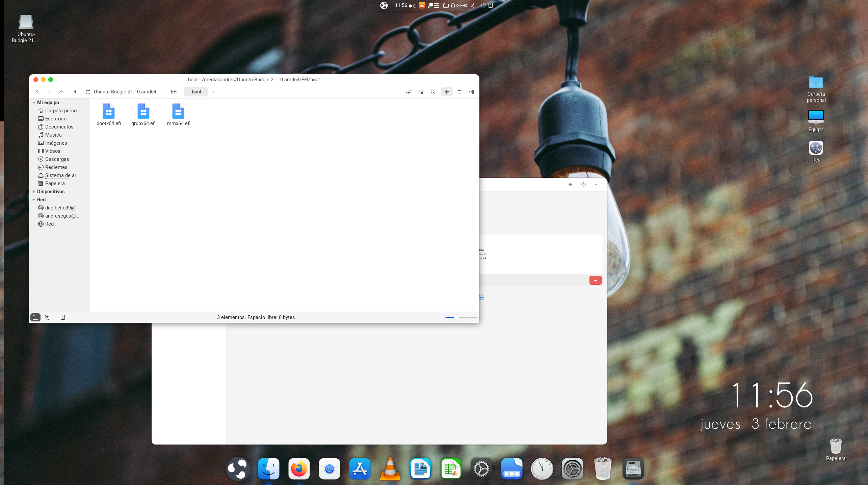Screen dimensions: 868x485
Task: Open Sistema de archivos in the sidebar
Action: pos(59,175)
